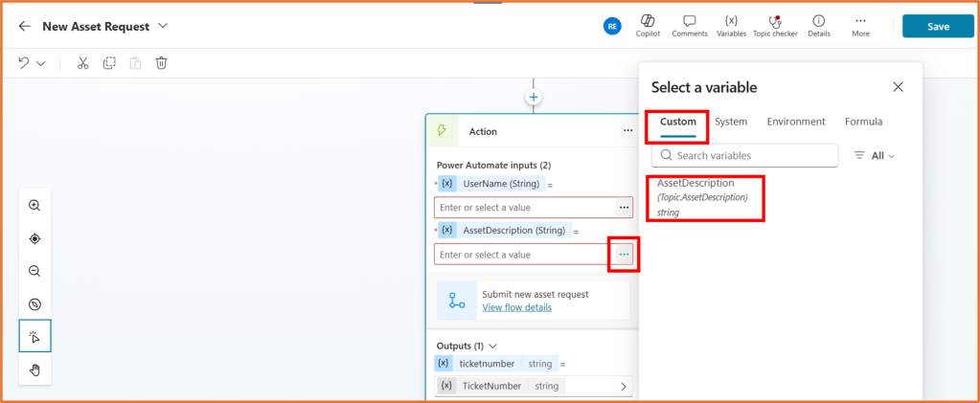Select the AssetDescription variable
The width and height of the screenshot is (980, 403).
point(702,197)
